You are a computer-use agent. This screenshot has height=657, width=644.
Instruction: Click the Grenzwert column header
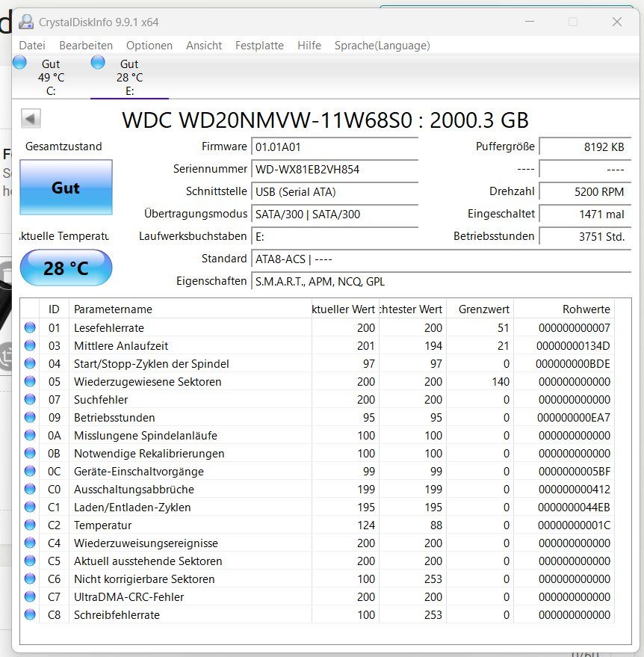click(x=480, y=309)
